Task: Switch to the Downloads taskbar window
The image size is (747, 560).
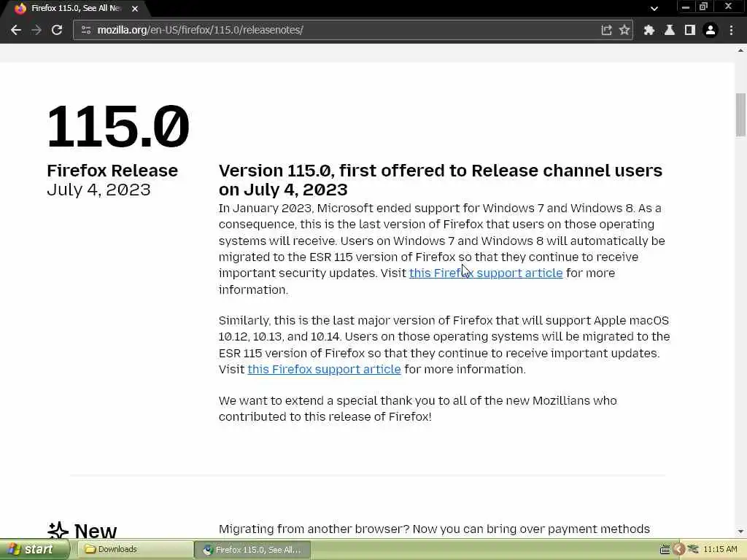Action: pyautogui.click(x=135, y=550)
